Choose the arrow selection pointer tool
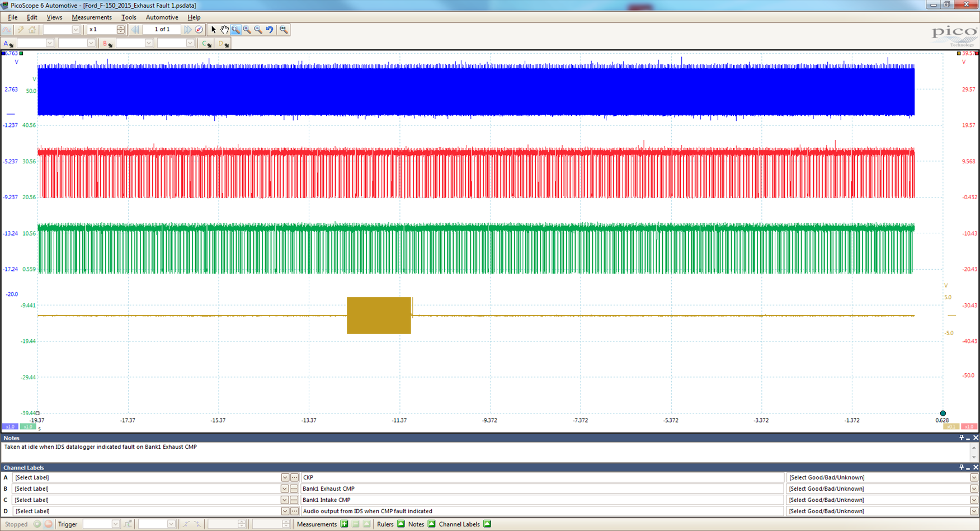 tap(213, 30)
